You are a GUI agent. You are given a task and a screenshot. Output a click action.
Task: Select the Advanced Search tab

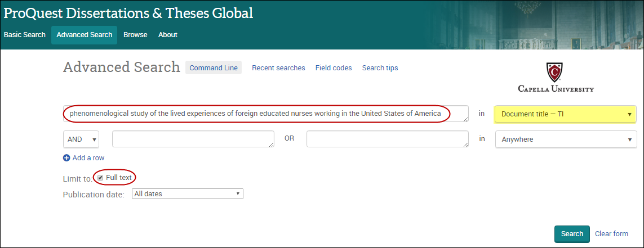(x=84, y=35)
